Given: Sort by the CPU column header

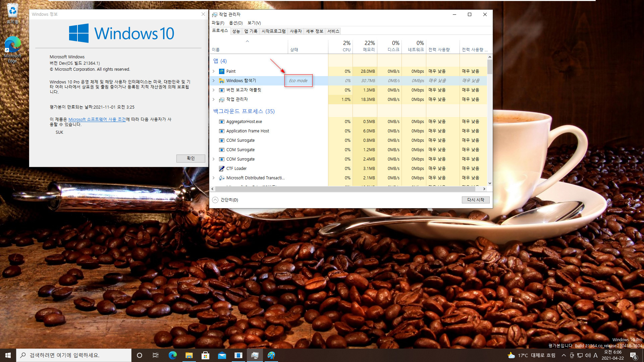Looking at the screenshot, I should 340,46.
